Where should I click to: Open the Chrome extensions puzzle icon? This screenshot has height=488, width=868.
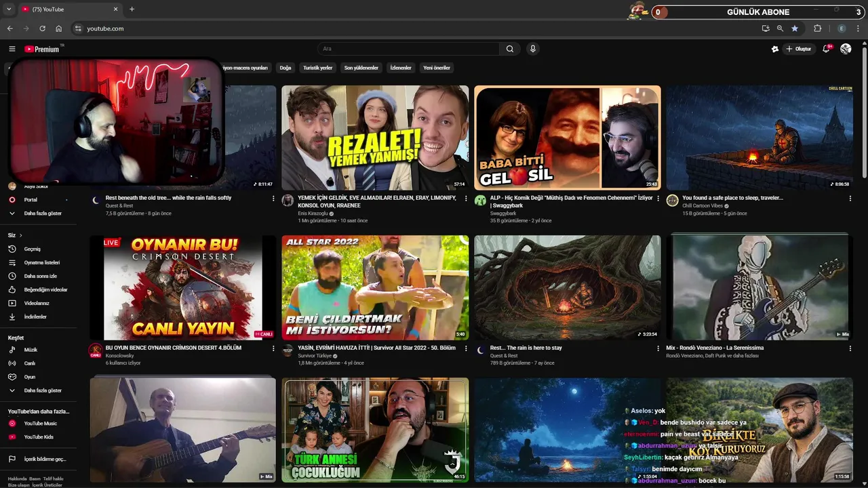pos(818,28)
